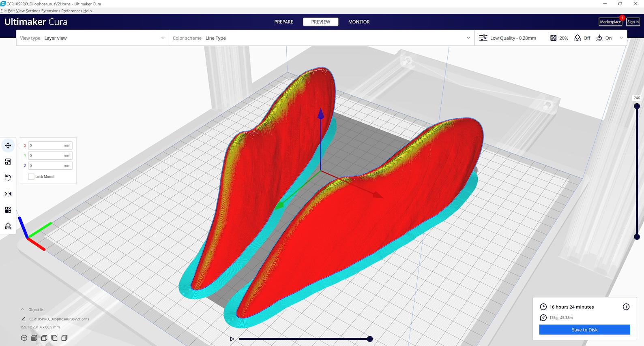This screenshot has height=346, width=644.
Task: Open the Extensions menu
Action: tap(51, 11)
